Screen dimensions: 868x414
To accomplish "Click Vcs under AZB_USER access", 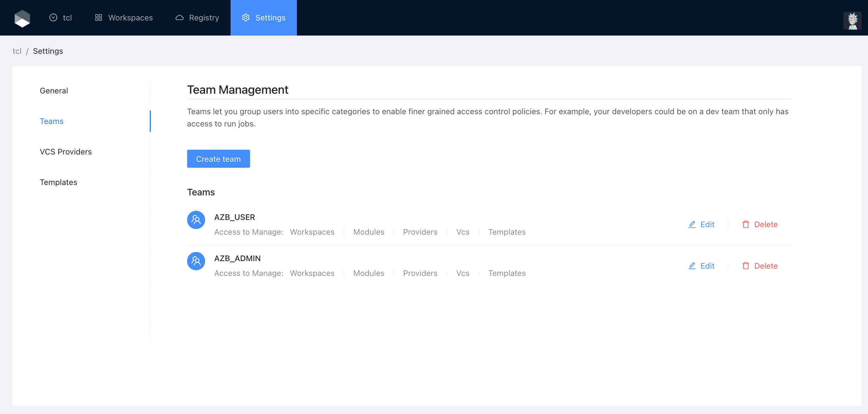I will tap(463, 232).
